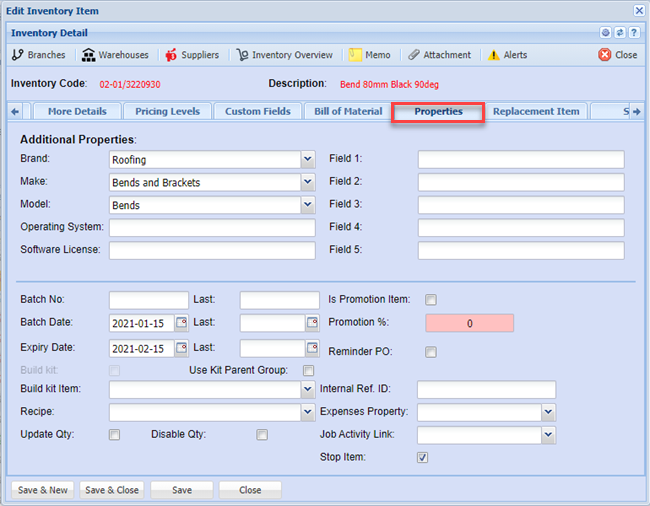Open the Branches toolbar icon

(18, 55)
